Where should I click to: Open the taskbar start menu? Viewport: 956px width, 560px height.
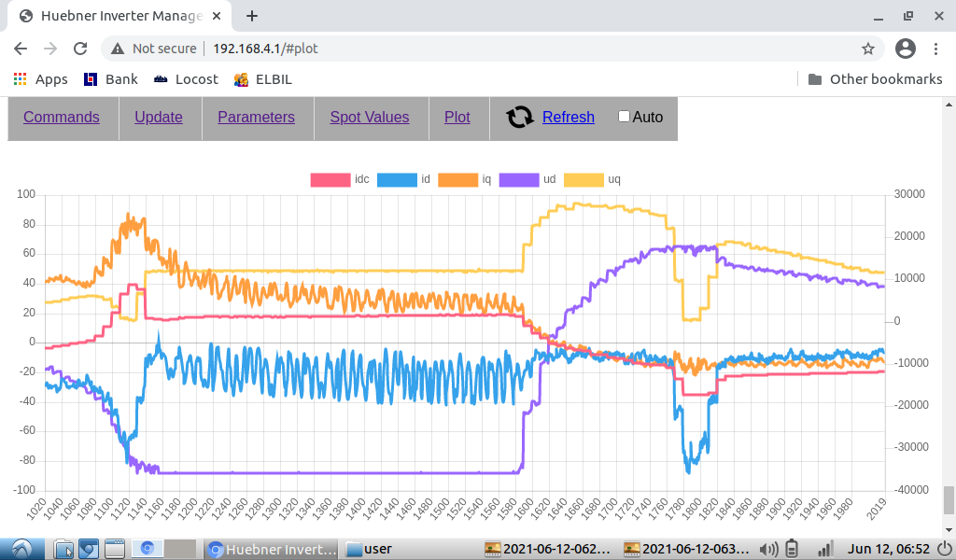[x=22, y=549]
